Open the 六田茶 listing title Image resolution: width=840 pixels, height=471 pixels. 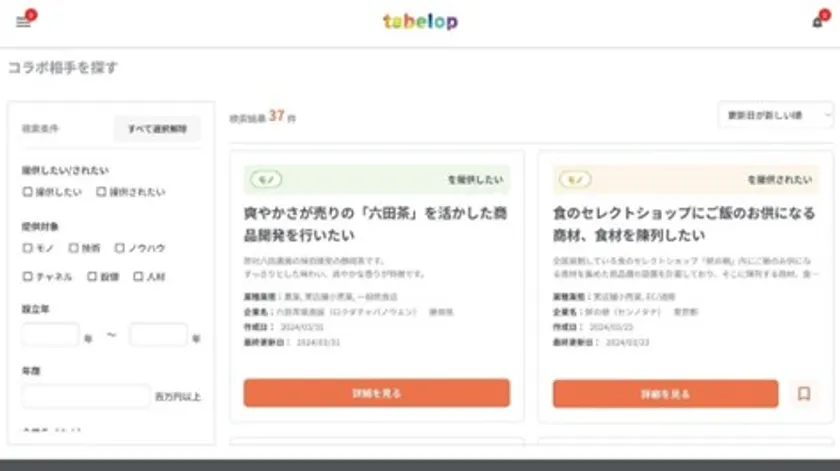(x=376, y=224)
